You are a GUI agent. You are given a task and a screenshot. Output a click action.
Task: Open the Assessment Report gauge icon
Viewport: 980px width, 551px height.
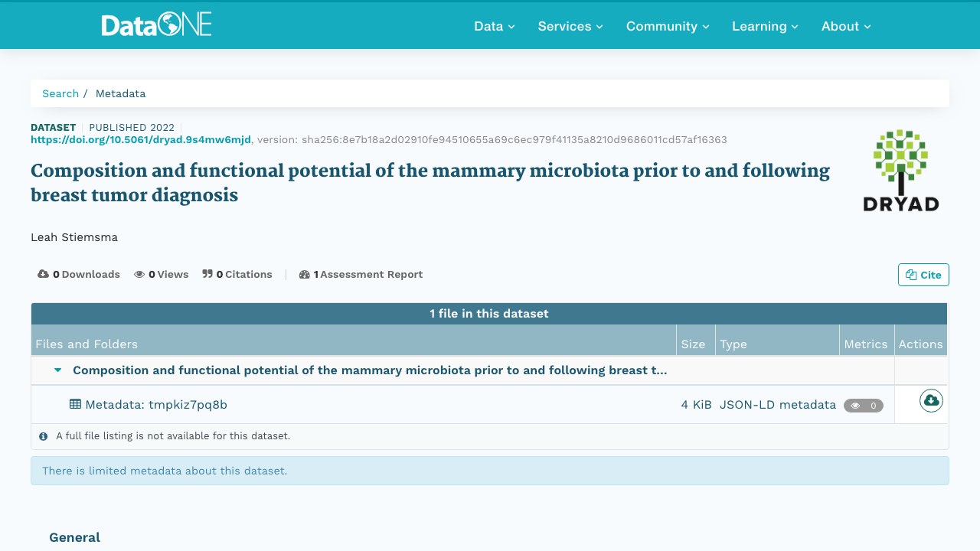(305, 274)
